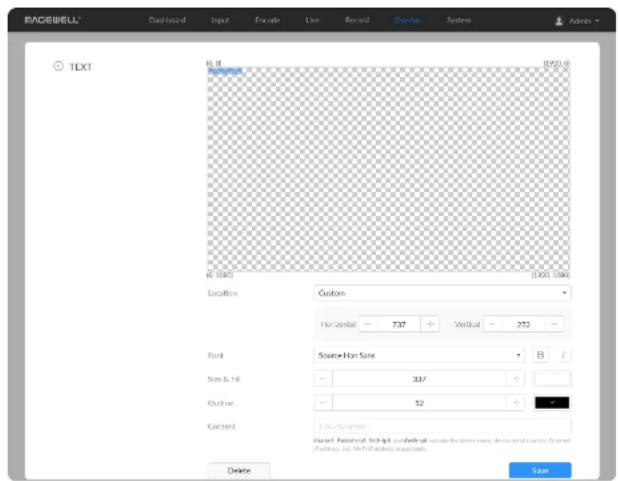Increase the Outline width value
This screenshot has height=481, width=618.
click(516, 403)
